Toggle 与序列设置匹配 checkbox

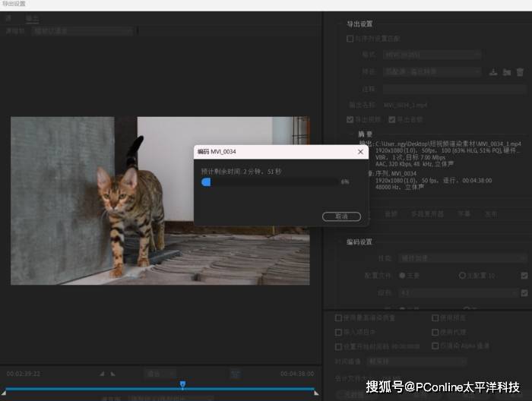click(350, 39)
